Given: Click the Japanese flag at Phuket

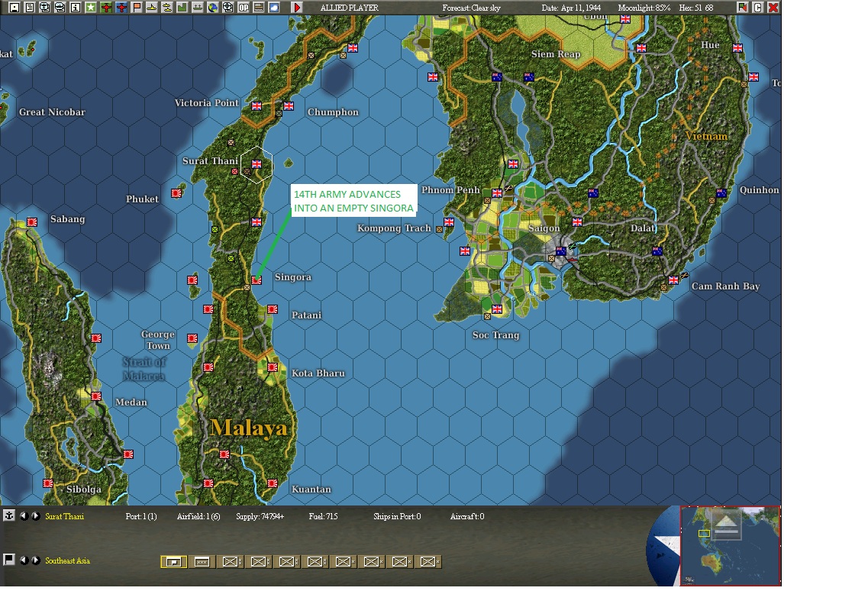Looking at the screenshot, I should point(176,193).
